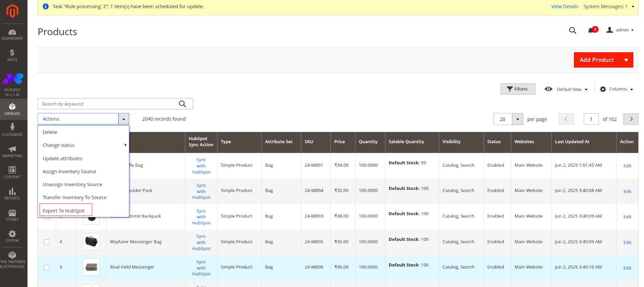Image resolution: width=644 pixels, height=287 pixels.
Task: Open the per page size dropdown arrow
Action: pyautogui.click(x=518, y=119)
